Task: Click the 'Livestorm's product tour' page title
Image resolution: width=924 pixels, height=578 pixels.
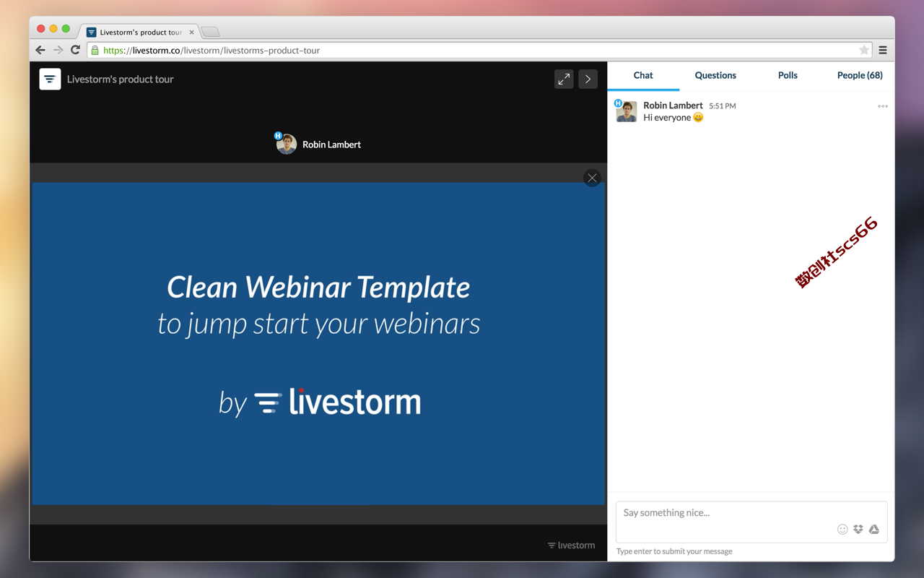Action: click(x=121, y=79)
